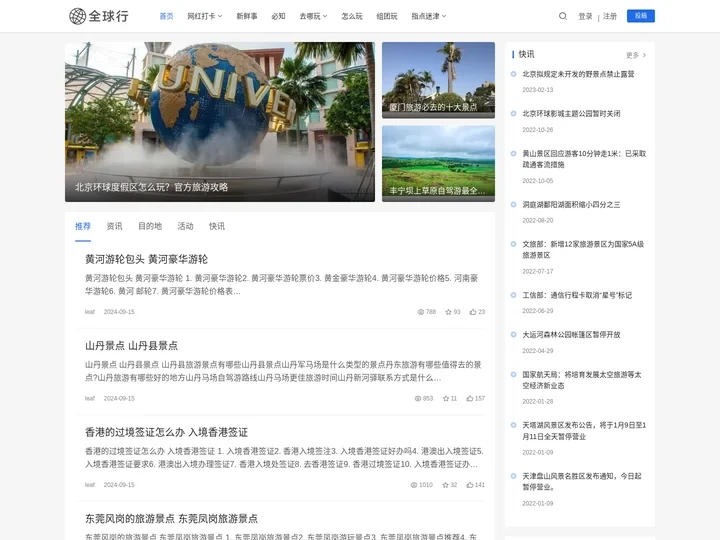Open 怎么玩 menu item
The height and width of the screenshot is (540, 720).
(352, 16)
